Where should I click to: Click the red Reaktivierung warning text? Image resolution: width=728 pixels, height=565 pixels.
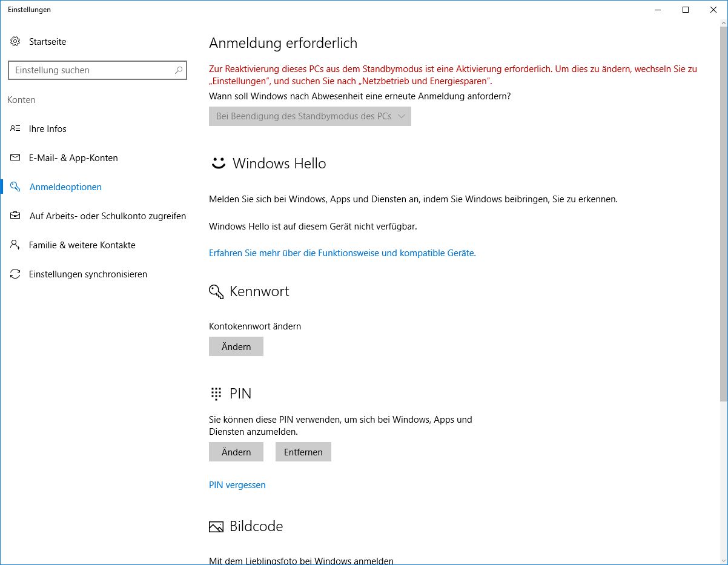click(453, 75)
